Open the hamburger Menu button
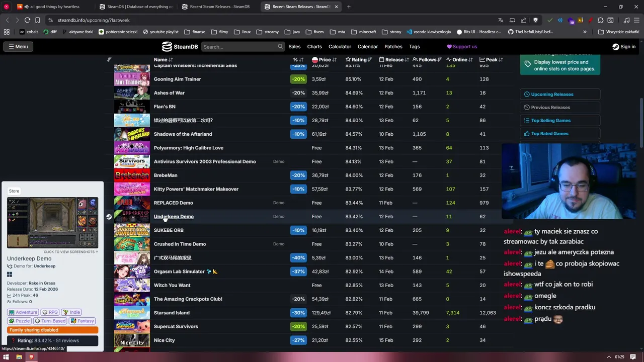The width and height of the screenshot is (644, 362). point(17,47)
